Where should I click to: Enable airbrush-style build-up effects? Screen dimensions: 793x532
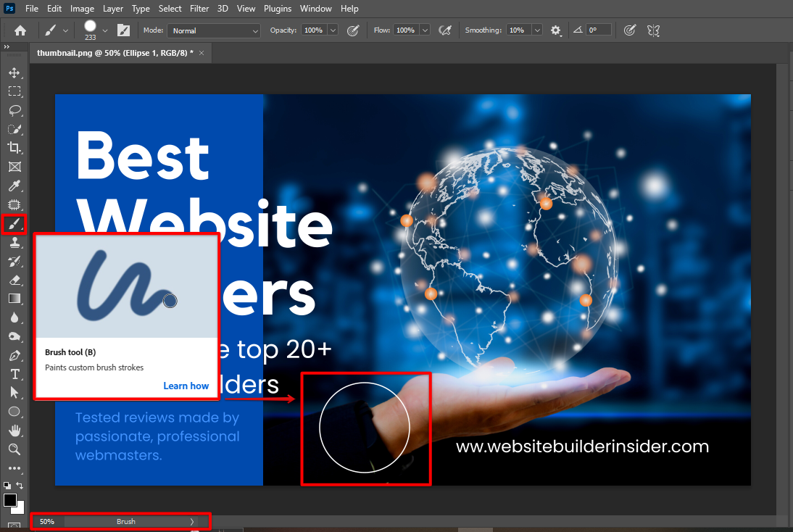coord(446,30)
